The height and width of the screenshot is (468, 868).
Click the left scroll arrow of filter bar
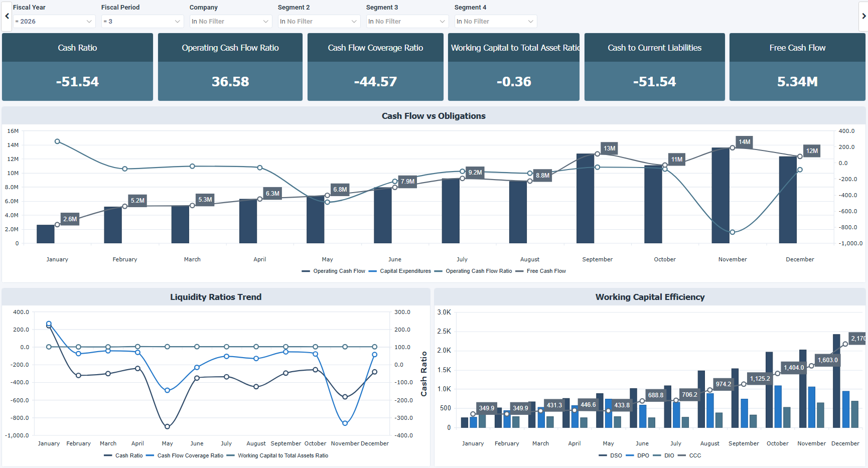point(7,16)
